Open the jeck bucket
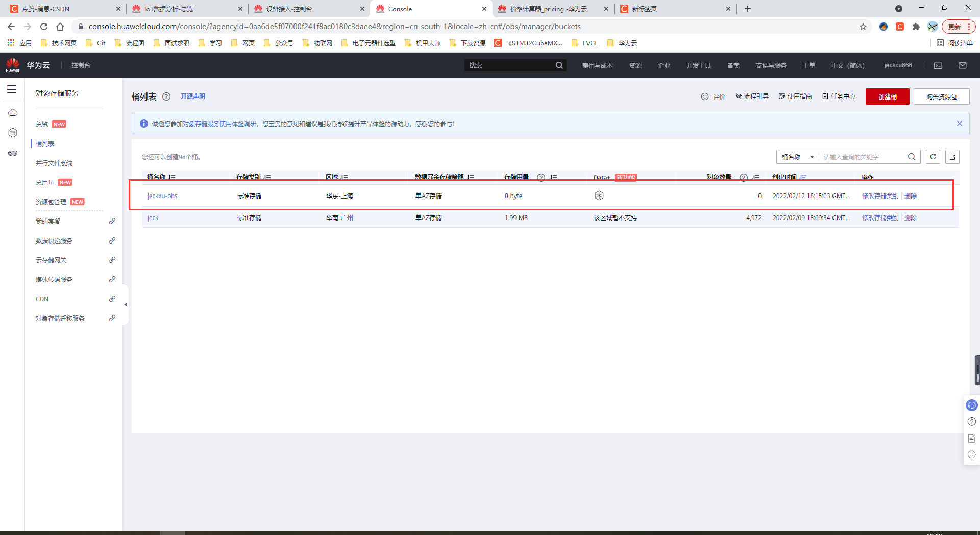 (x=153, y=218)
